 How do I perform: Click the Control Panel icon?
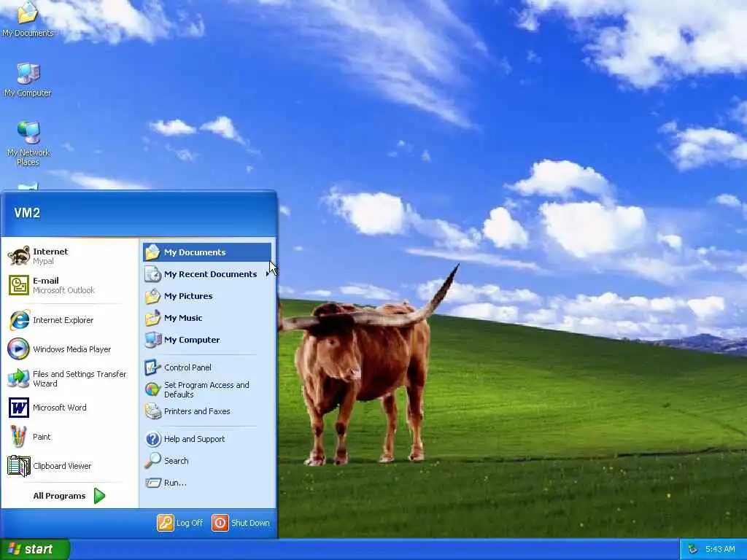click(152, 367)
